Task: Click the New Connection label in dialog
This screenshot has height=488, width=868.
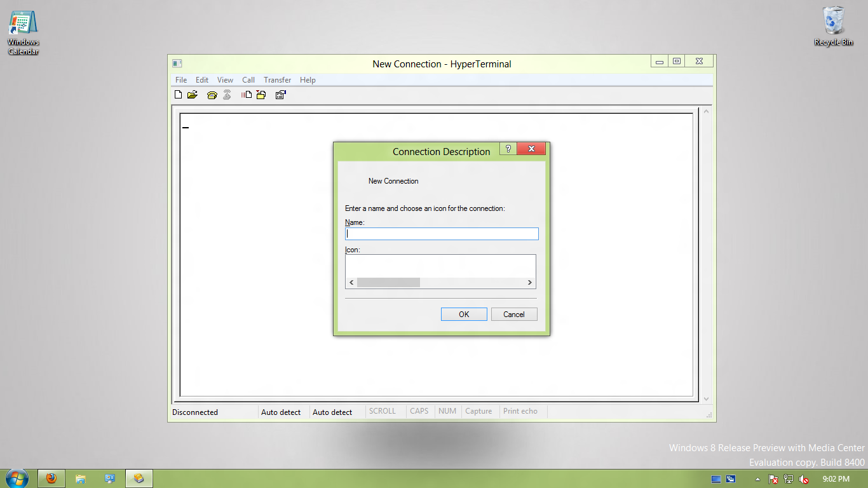Action: 393,181
